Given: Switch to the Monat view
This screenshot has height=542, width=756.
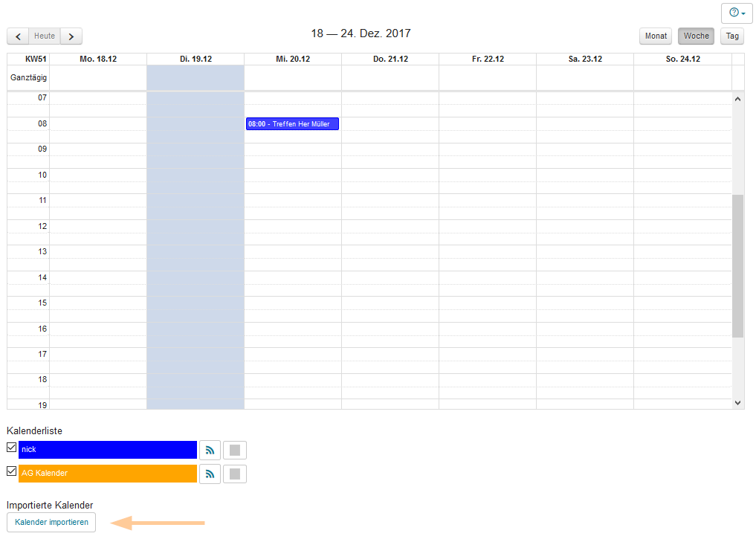Looking at the screenshot, I should click(x=655, y=36).
